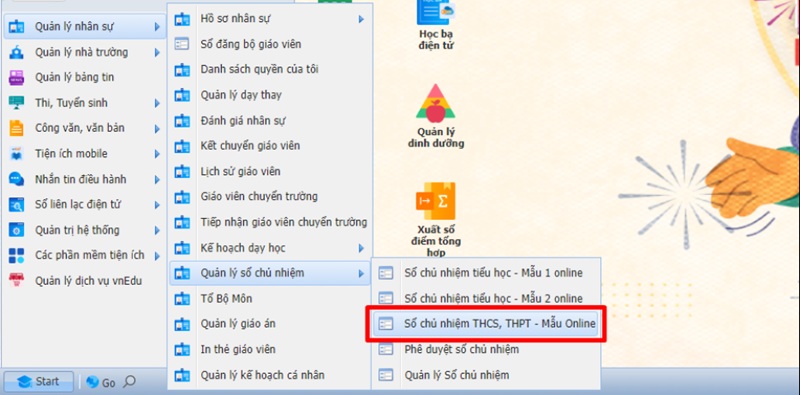
Task: Open Quản lý kế hoạch cá nhân entry
Action: click(270, 375)
